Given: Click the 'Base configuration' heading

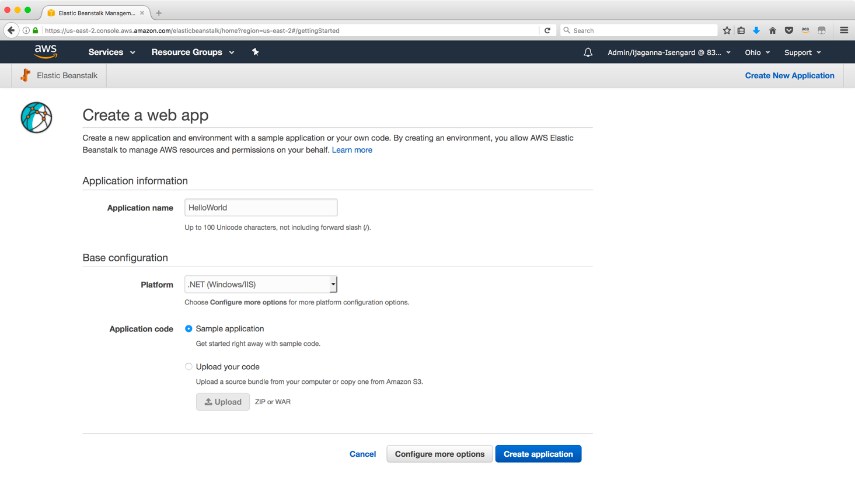Looking at the screenshot, I should (125, 258).
